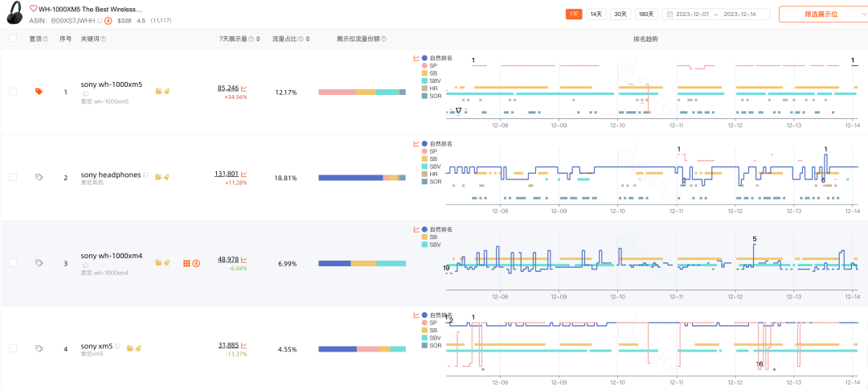The width and height of the screenshot is (868, 391).
Task: Click the underlined 85,246 impressions value
Action: [228, 88]
